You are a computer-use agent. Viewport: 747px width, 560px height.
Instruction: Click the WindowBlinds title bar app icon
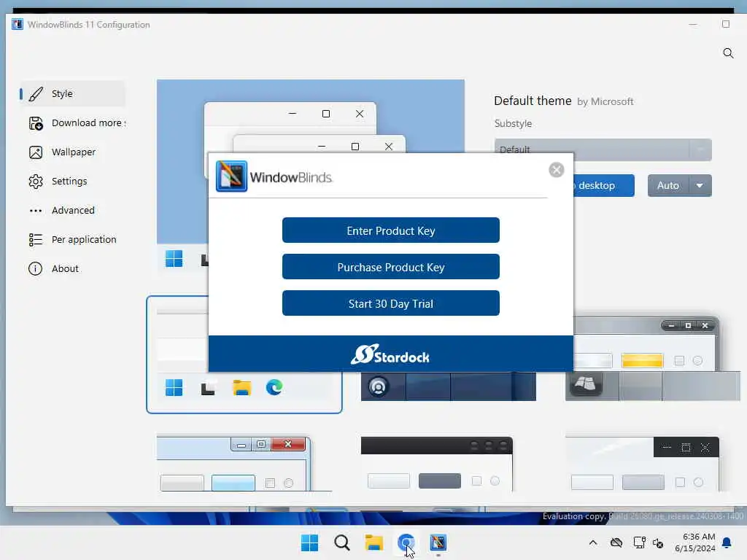[x=18, y=24]
